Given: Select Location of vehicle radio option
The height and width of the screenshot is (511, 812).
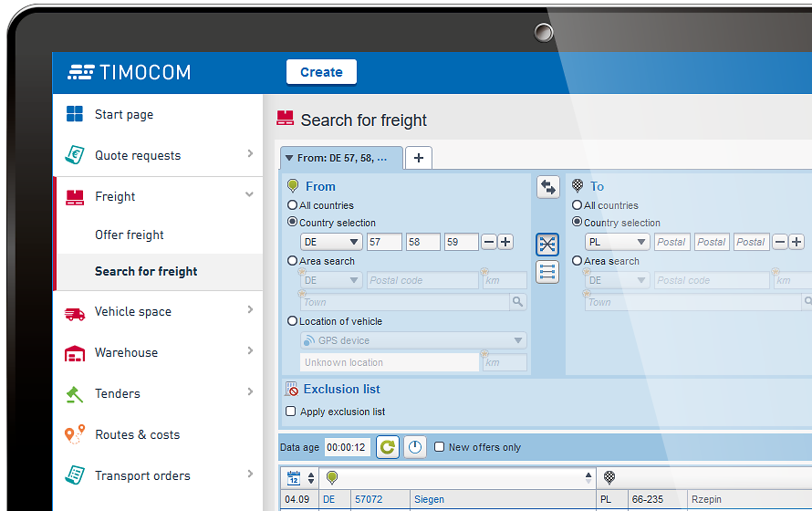Looking at the screenshot, I should tap(293, 321).
